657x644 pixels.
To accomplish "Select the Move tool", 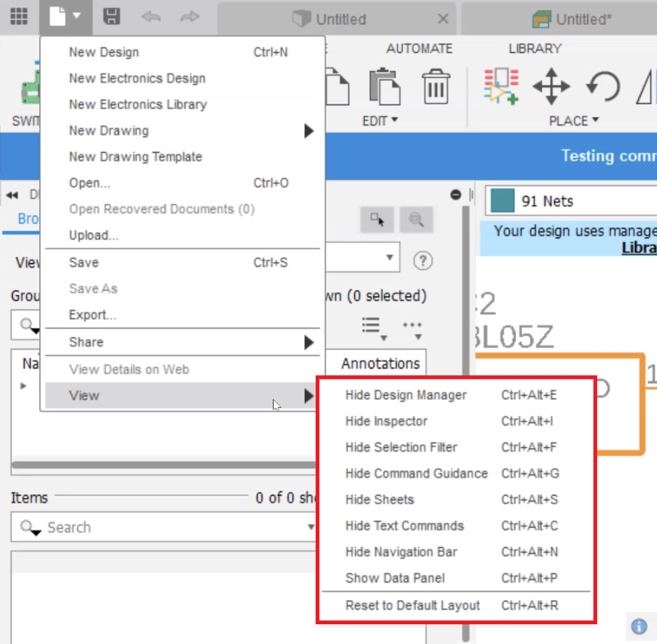I will (552, 86).
